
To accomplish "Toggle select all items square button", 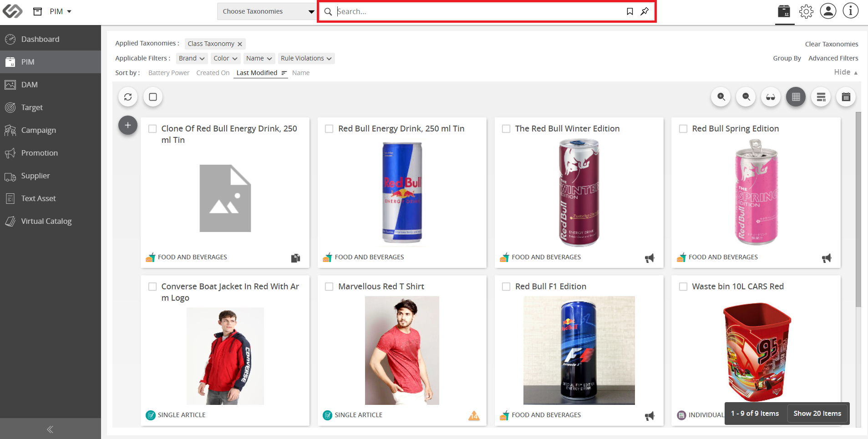I will point(153,97).
